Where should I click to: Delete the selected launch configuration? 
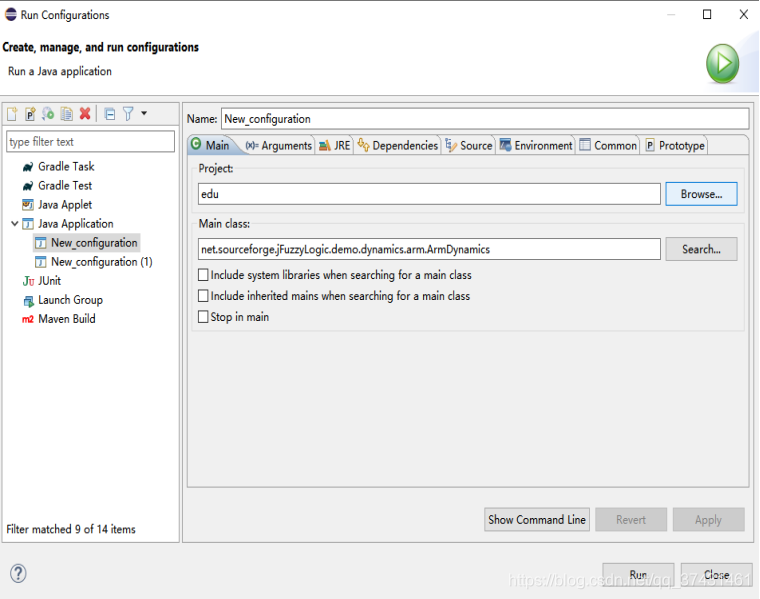click(85, 113)
